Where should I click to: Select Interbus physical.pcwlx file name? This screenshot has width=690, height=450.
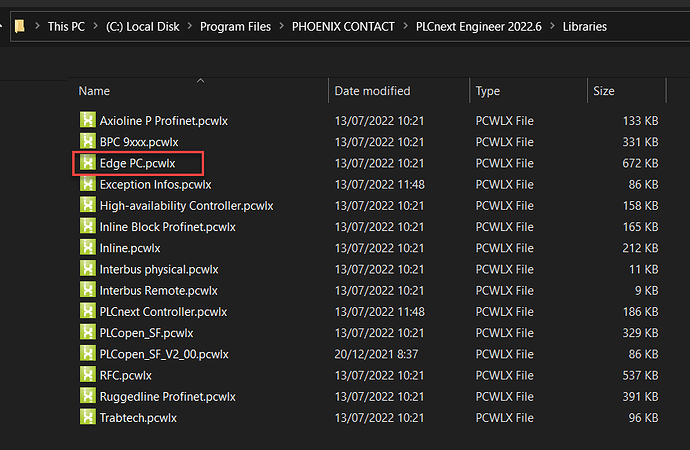pos(159,269)
